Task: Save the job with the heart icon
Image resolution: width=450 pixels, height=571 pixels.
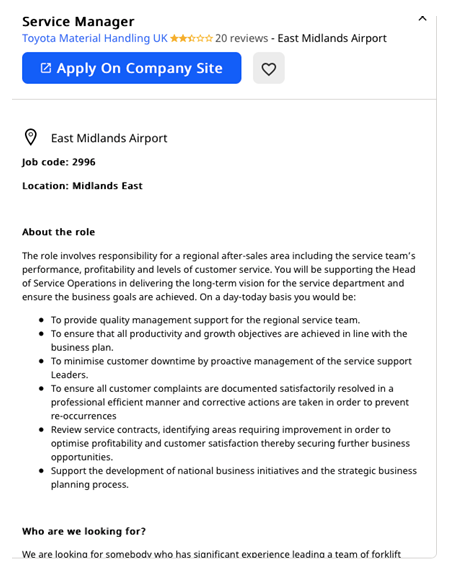Action: [x=269, y=68]
